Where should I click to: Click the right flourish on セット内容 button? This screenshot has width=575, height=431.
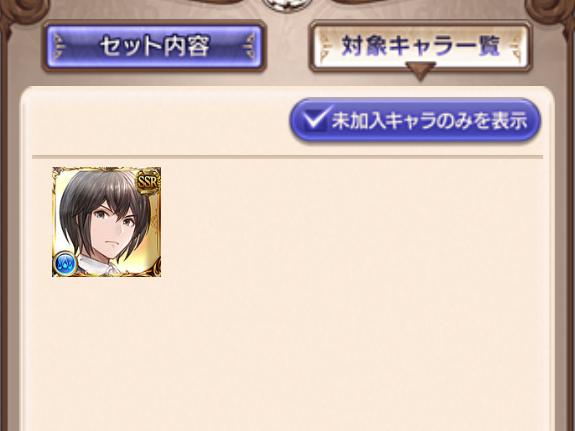point(249,46)
